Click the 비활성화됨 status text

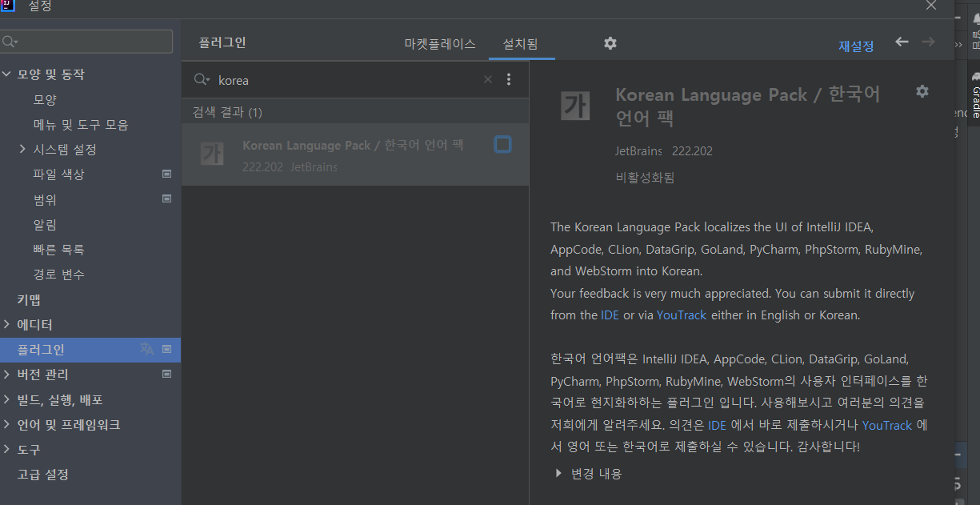tap(645, 178)
